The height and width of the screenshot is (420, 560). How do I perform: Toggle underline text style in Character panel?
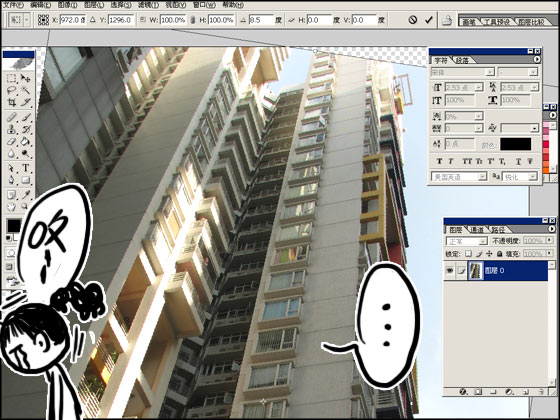point(518,161)
